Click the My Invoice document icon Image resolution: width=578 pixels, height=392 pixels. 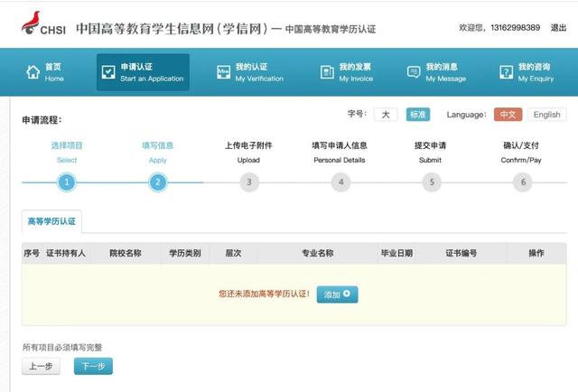pos(327,72)
